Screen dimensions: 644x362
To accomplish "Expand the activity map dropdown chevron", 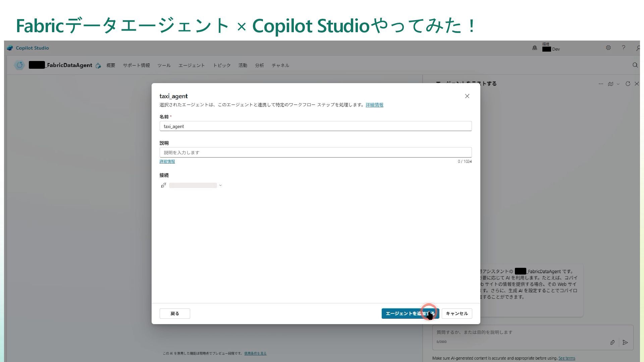I will click(x=618, y=84).
